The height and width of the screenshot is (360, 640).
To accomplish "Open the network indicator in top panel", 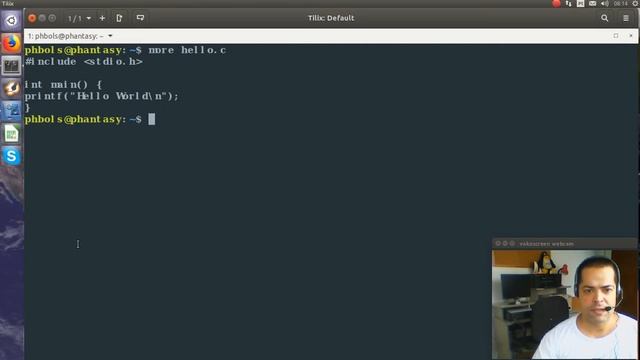I will tap(569, 4).
